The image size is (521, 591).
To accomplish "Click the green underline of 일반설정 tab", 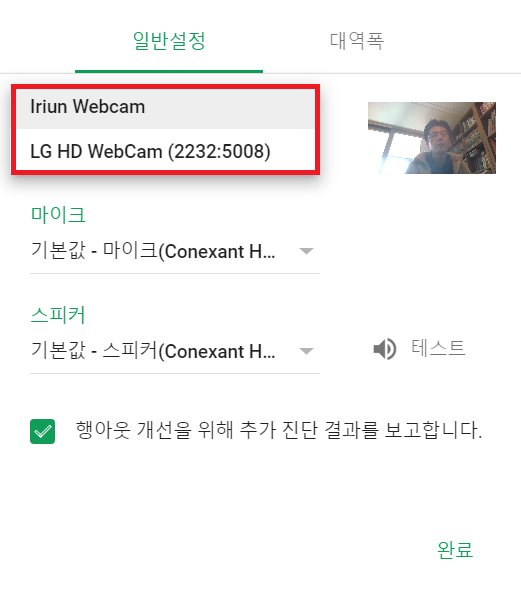I will [x=169, y=71].
